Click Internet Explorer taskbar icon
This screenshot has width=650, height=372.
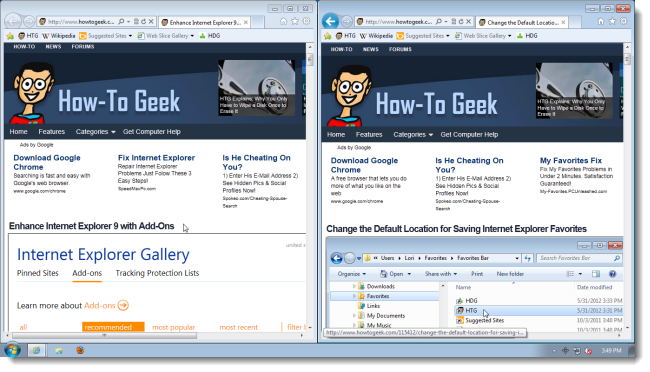coord(36,350)
